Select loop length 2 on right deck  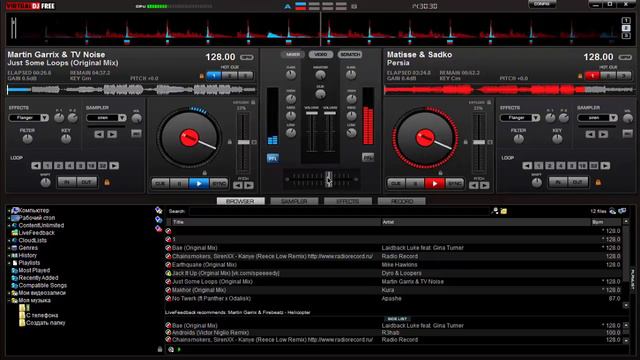click(x=550, y=166)
